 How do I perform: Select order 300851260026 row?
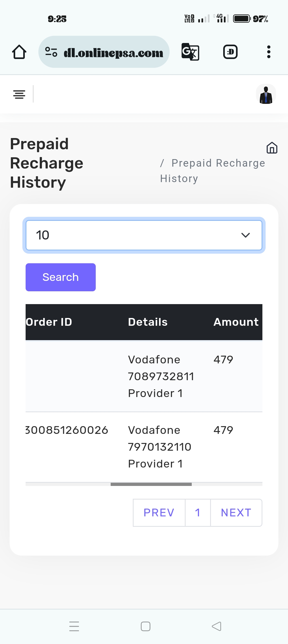tap(67, 430)
